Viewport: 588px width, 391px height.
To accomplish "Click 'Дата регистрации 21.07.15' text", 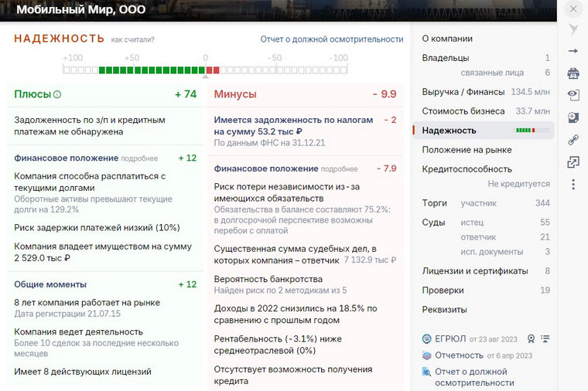I will click(67, 314).
